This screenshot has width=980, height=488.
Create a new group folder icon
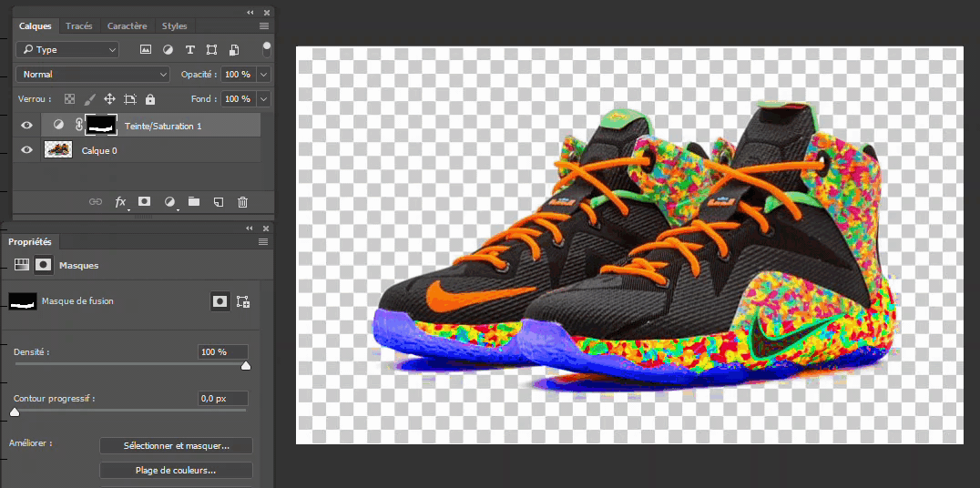tap(193, 202)
